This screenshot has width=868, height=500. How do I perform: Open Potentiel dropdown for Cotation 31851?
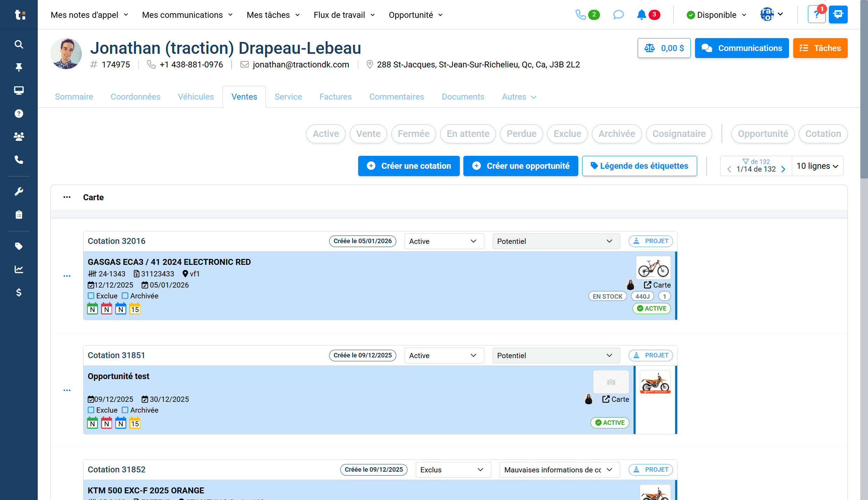(x=556, y=356)
